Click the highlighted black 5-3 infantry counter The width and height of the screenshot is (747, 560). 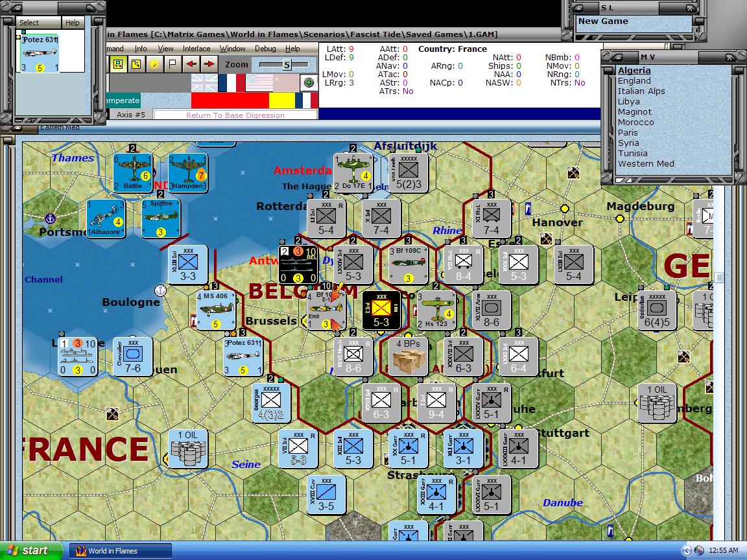[381, 310]
